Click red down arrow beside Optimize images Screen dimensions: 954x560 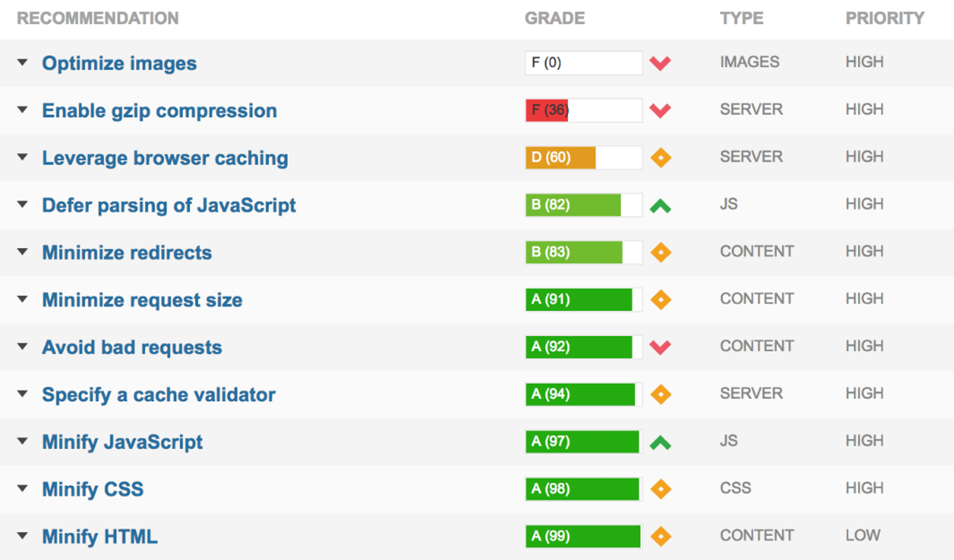660,63
